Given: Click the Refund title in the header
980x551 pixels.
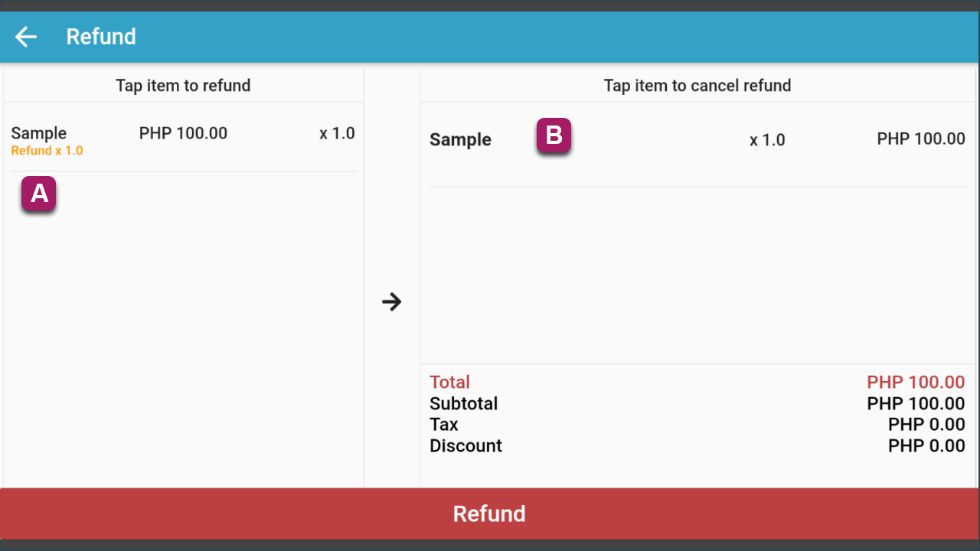Looking at the screenshot, I should 101,37.
